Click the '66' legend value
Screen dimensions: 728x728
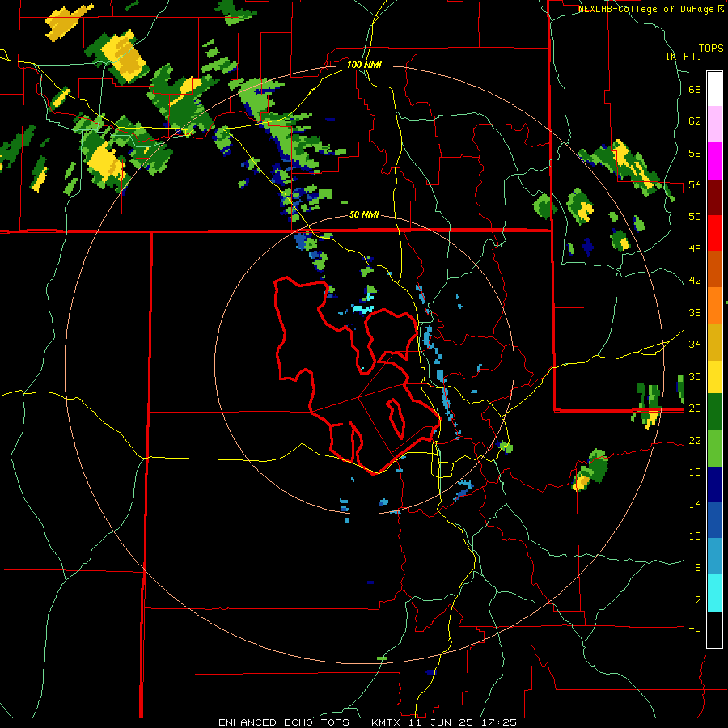click(x=695, y=90)
